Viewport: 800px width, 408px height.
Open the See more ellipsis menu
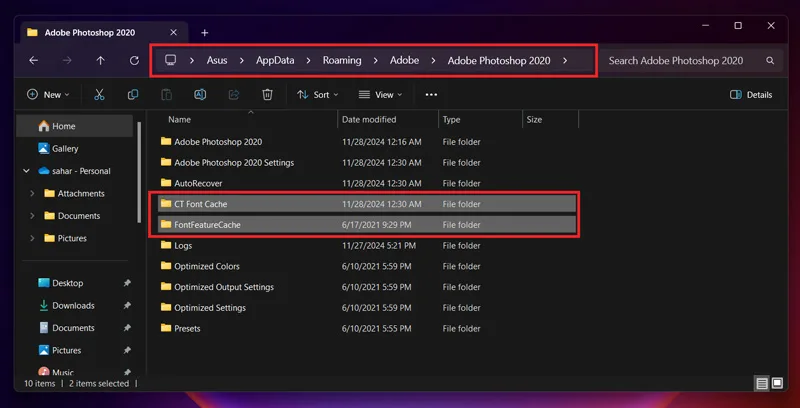pos(431,94)
